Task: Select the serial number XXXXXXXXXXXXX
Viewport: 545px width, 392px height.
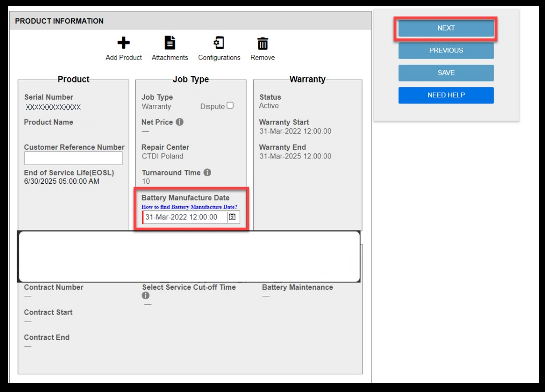Action: (x=53, y=107)
